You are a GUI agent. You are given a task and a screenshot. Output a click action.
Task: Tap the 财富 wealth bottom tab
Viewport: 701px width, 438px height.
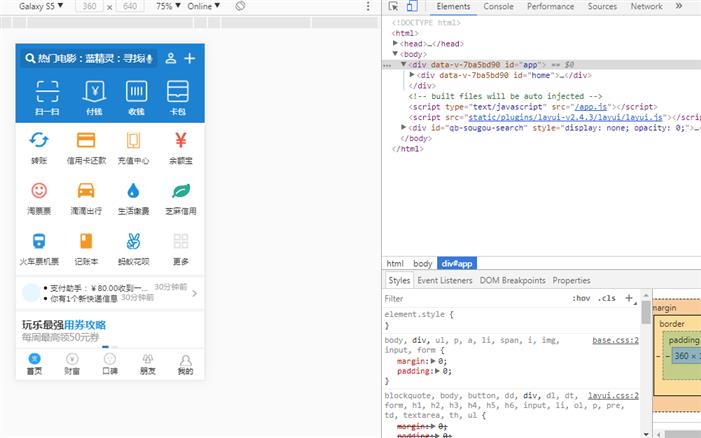click(x=72, y=364)
